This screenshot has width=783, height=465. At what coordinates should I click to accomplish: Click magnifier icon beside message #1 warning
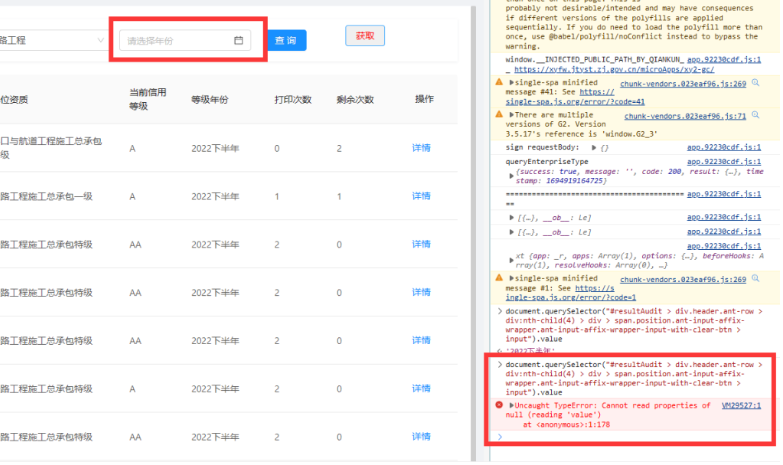point(756,279)
